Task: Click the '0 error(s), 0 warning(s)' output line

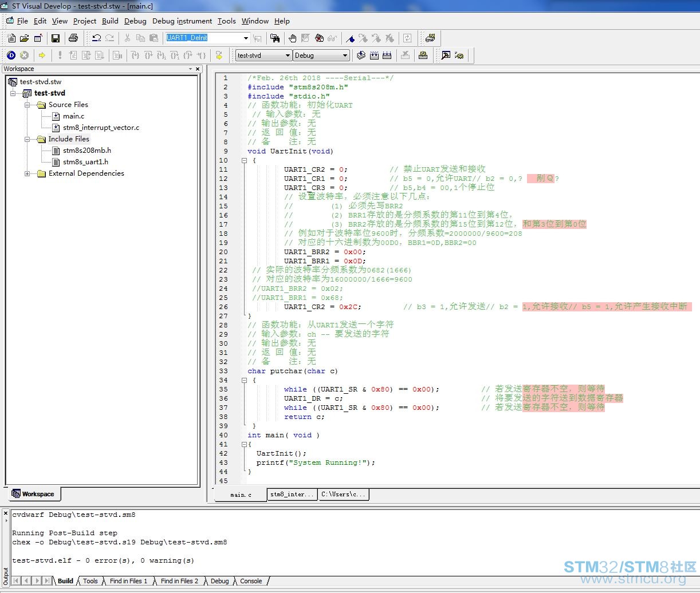Action: [x=103, y=560]
